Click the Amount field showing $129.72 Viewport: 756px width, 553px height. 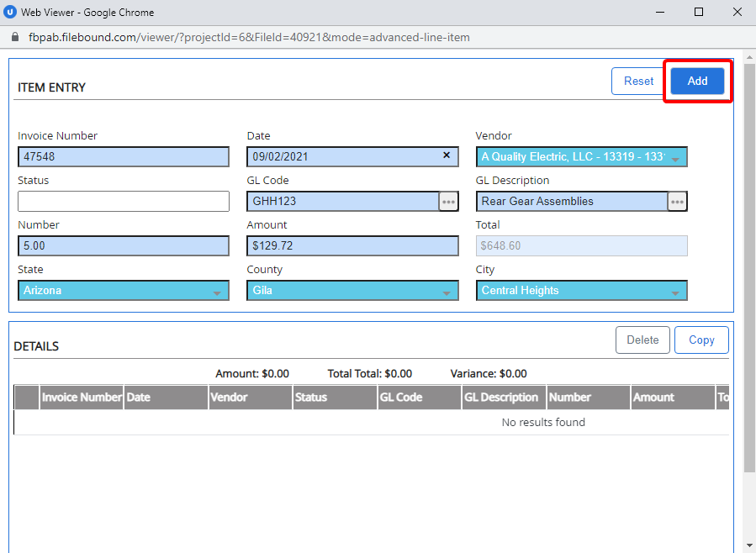352,246
